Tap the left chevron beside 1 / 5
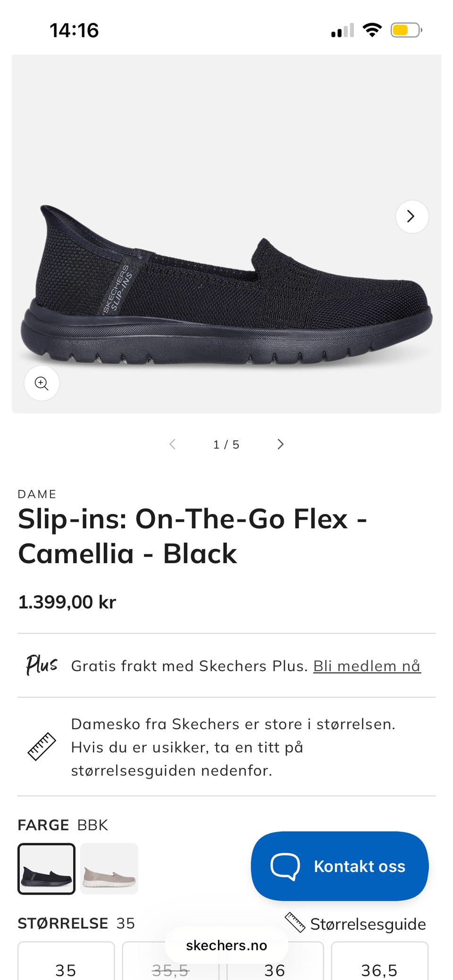The image size is (453, 980). tap(173, 444)
